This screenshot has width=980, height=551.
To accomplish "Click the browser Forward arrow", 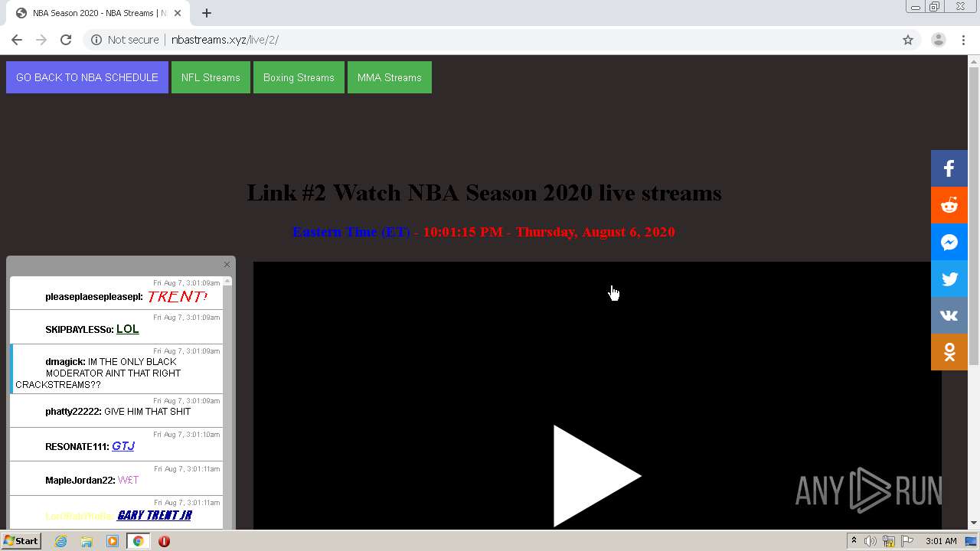I will [41, 40].
